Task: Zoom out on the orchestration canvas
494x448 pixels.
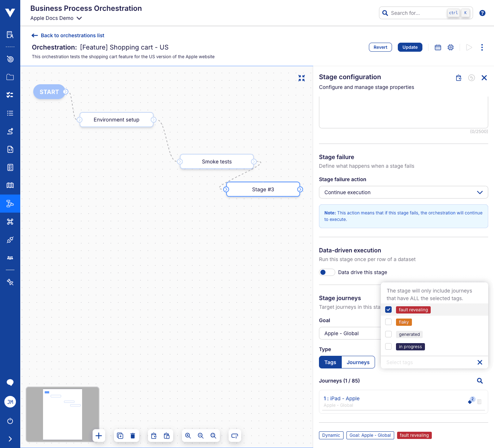Action: (201, 436)
